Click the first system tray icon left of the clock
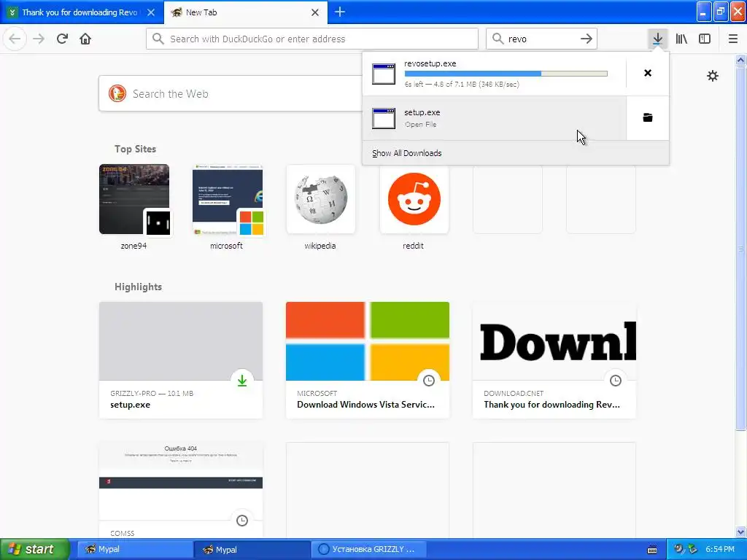 (x=679, y=549)
